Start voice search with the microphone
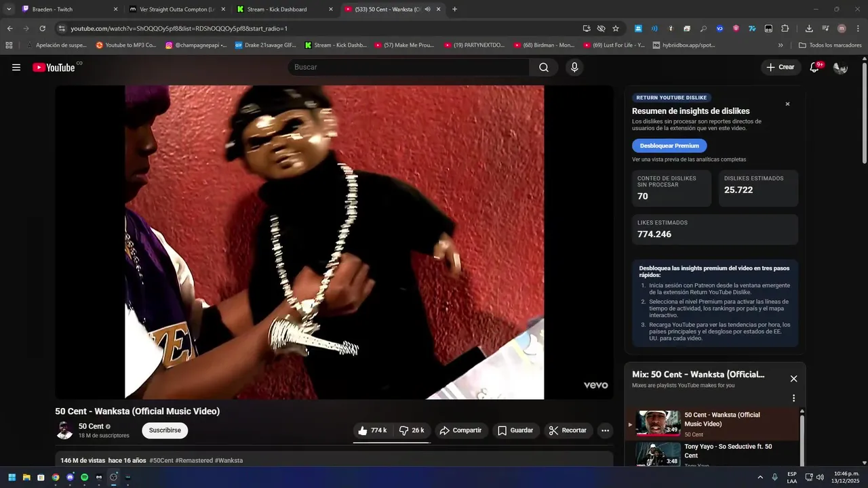This screenshot has height=488, width=868. [x=574, y=67]
